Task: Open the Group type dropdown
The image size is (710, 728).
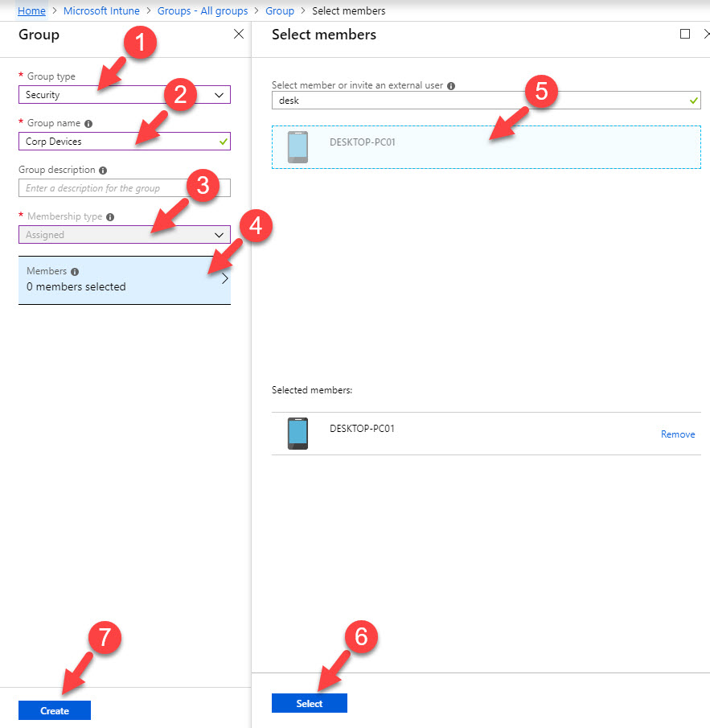Action: [124, 95]
